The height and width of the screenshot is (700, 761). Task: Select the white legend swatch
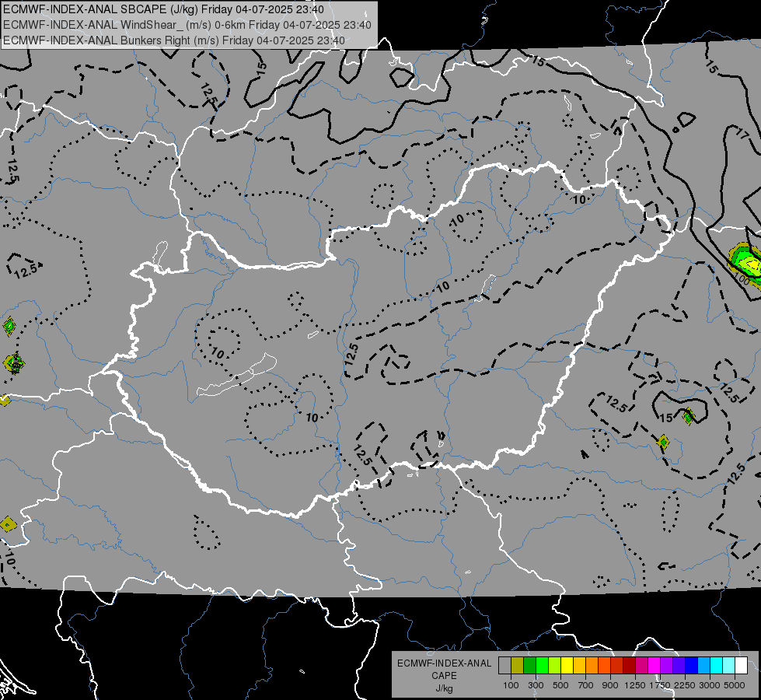pos(742,666)
